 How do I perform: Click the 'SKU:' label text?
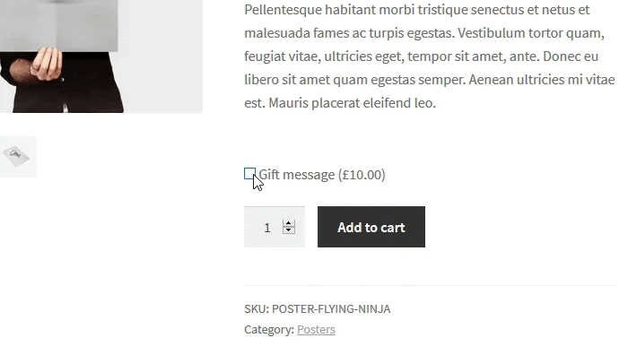[x=256, y=309]
